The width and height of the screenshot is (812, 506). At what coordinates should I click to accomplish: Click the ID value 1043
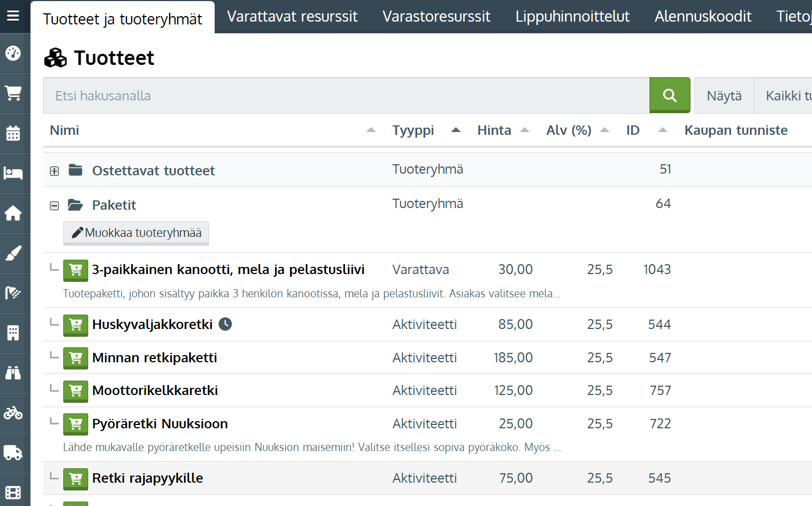pyautogui.click(x=657, y=270)
